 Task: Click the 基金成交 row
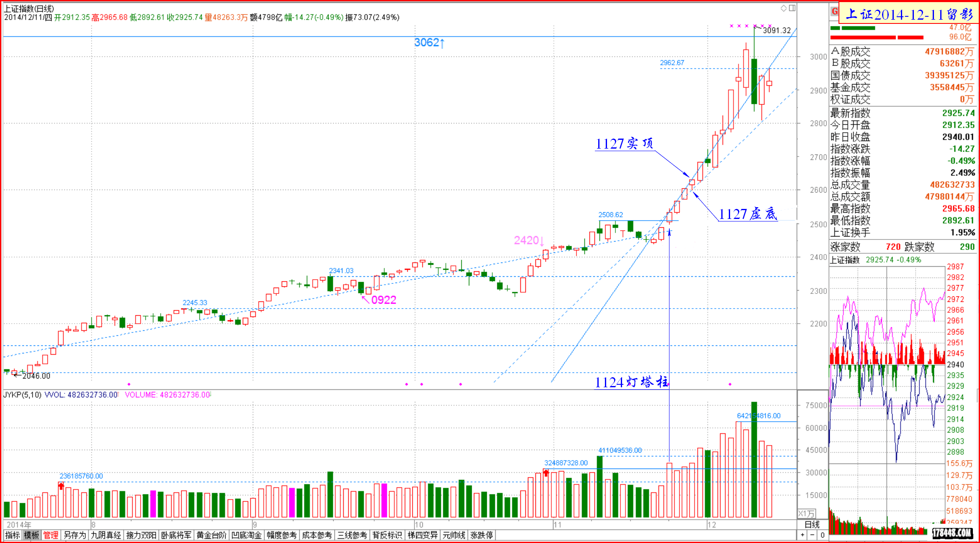click(903, 87)
